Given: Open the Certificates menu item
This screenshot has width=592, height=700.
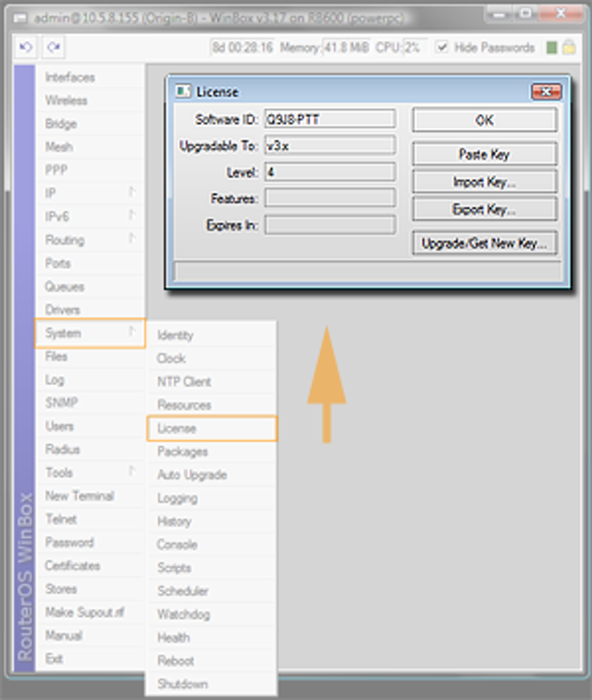Looking at the screenshot, I should pos(91,566).
